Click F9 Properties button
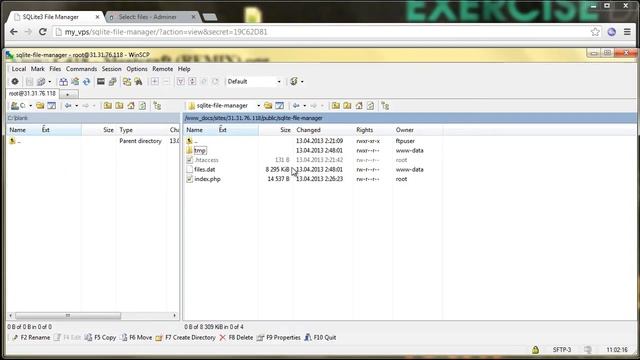 [279, 338]
